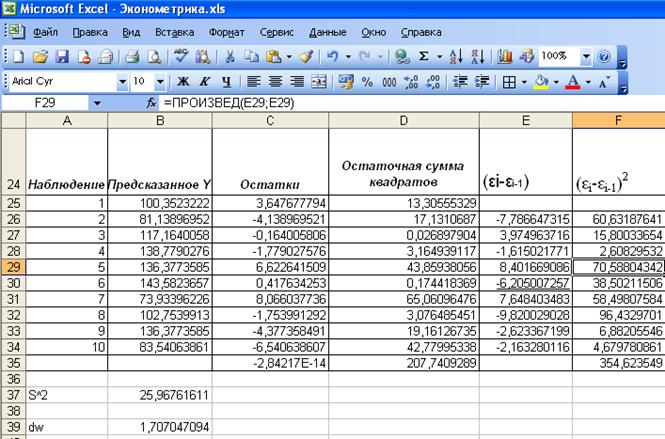The width and height of the screenshot is (665, 439).
Task: Open the Font Color palette arrow
Action: pos(588,82)
